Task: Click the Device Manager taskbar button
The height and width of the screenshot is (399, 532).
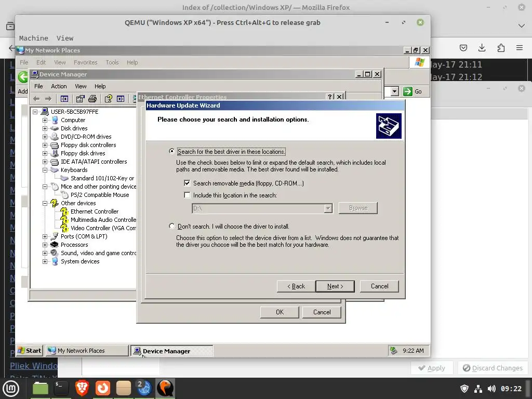Action: click(x=172, y=351)
